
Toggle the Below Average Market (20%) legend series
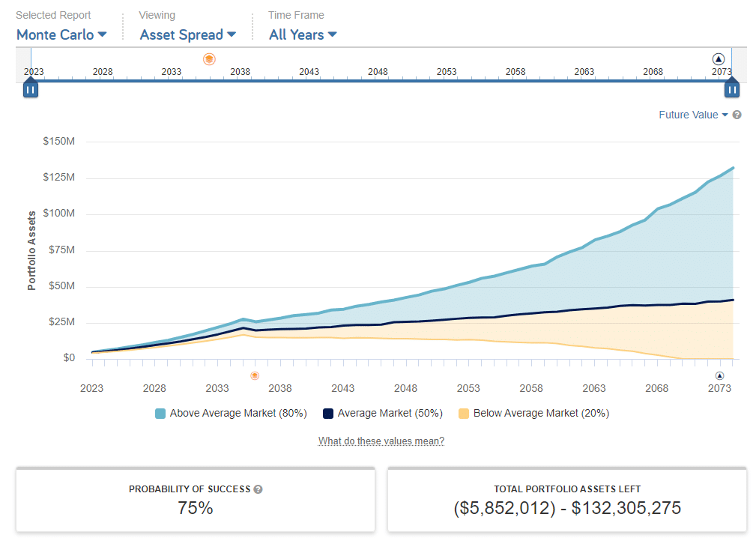coord(533,413)
